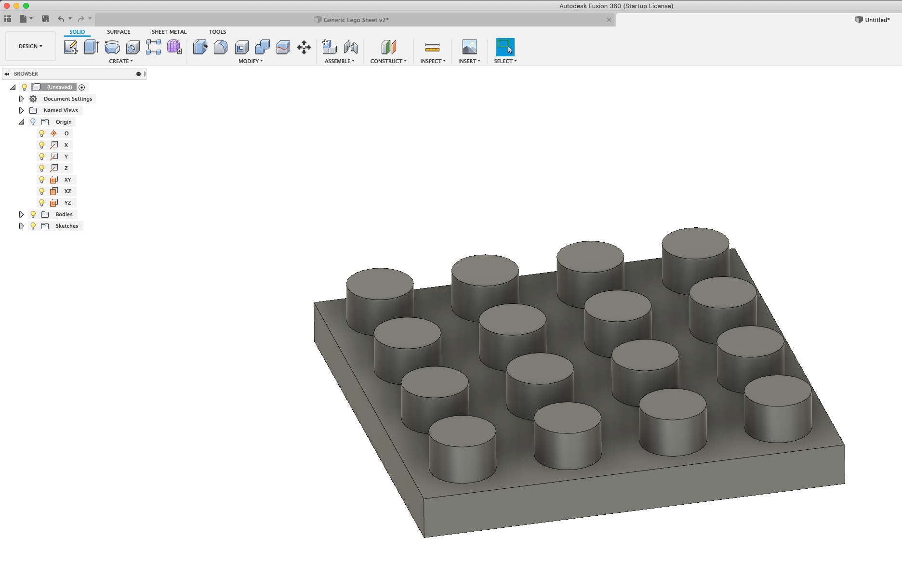Open the SELECT dropdown menu
The image size is (902, 588).
point(505,61)
